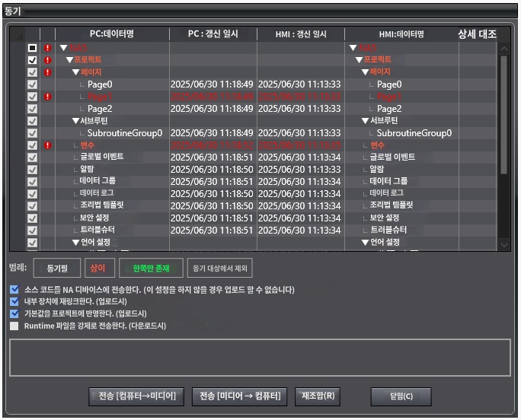Uncheck 내부 장치에 재링크한다 option
The height and width of the screenshot is (420, 521).
[14, 301]
